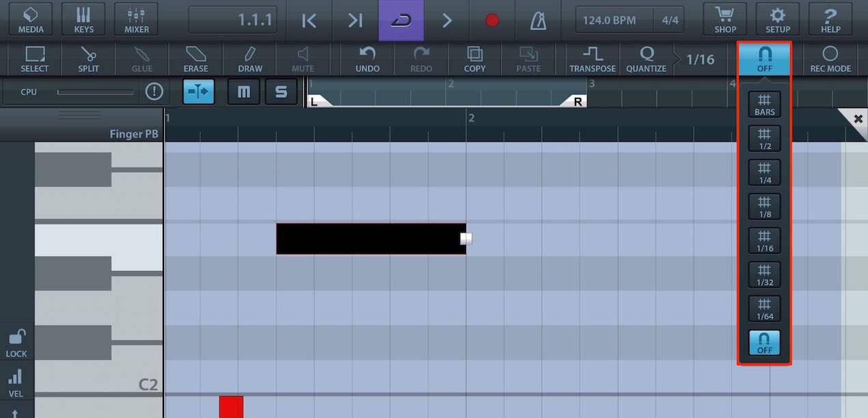Jump to the left locator
Image resolution: width=868 pixels, height=418 pixels.
pos(309,21)
